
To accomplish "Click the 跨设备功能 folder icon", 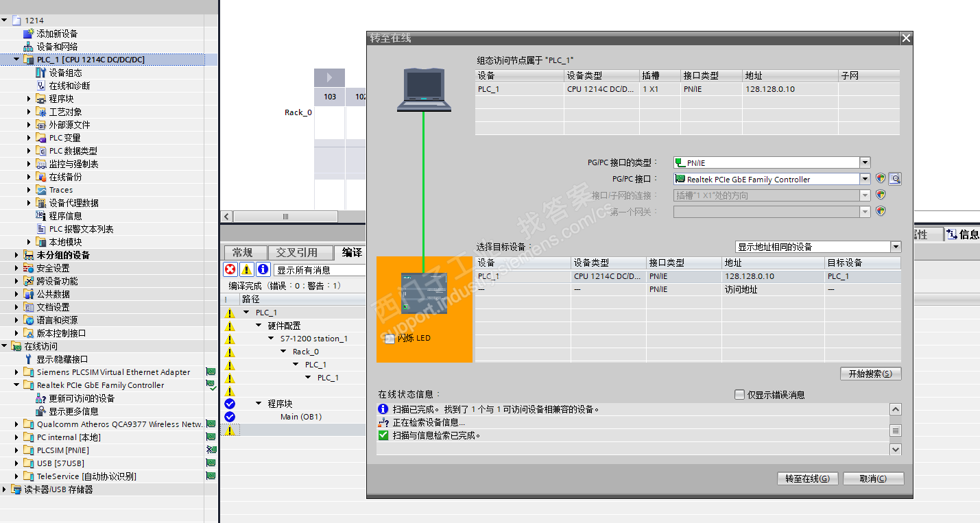I will coord(28,281).
